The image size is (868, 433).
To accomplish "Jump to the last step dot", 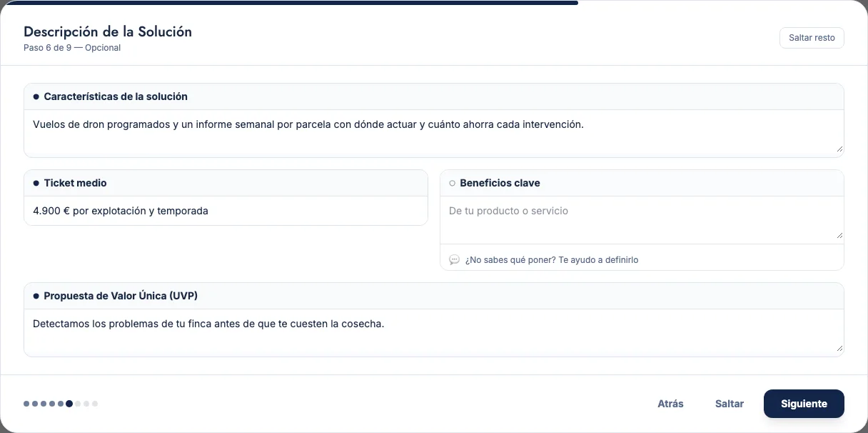I will coord(95,404).
